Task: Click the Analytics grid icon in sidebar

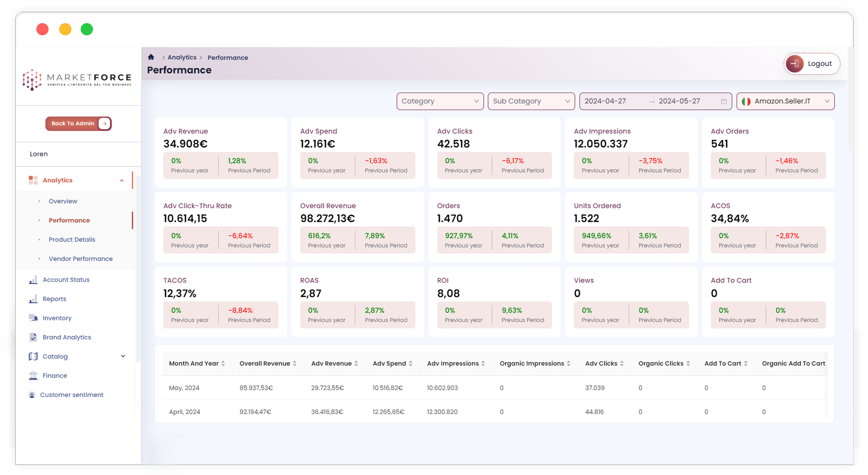Action: (33, 180)
